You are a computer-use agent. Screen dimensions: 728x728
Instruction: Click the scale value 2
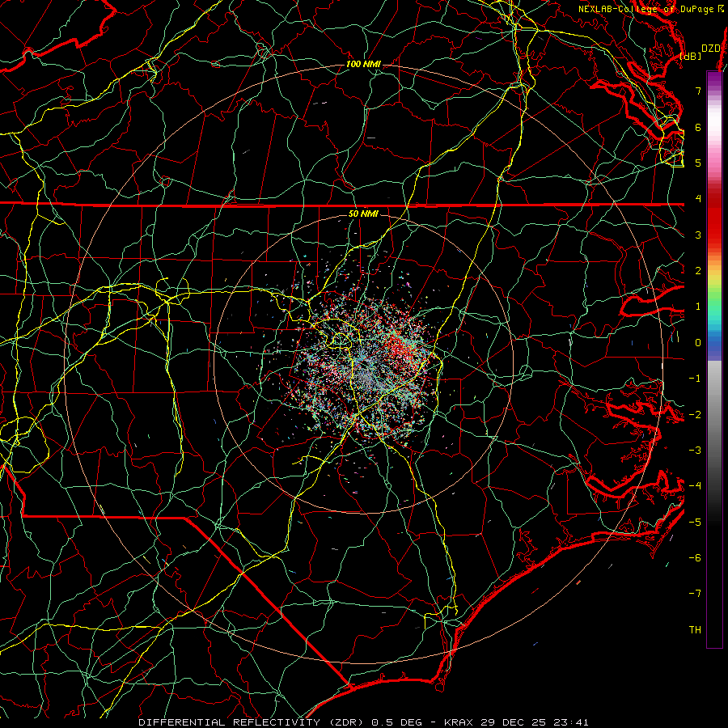[698, 271]
